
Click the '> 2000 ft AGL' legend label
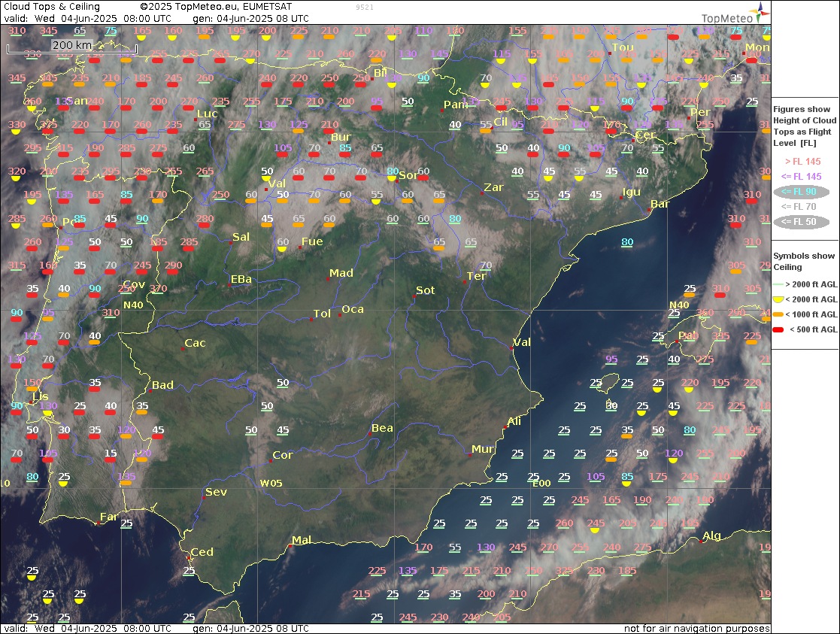click(x=811, y=284)
